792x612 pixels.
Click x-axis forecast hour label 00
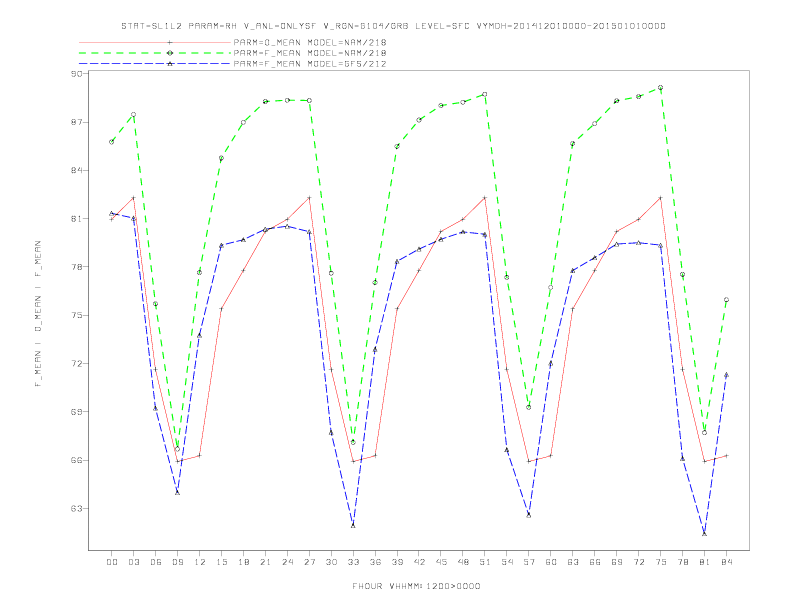click(x=112, y=562)
